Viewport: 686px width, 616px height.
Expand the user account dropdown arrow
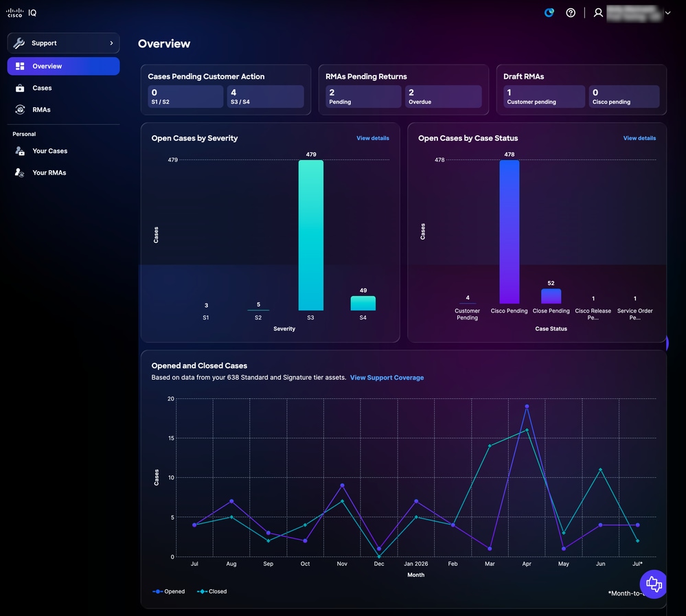click(x=667, y=12)
